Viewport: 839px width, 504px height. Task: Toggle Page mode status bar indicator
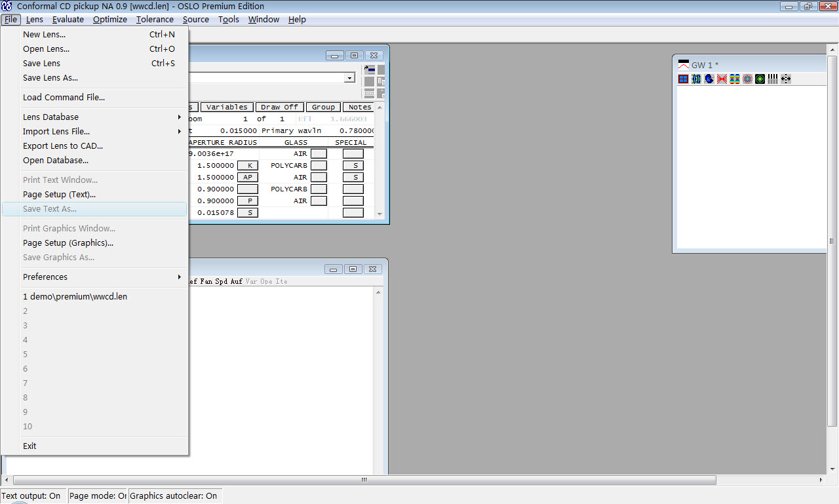(98, 496)
